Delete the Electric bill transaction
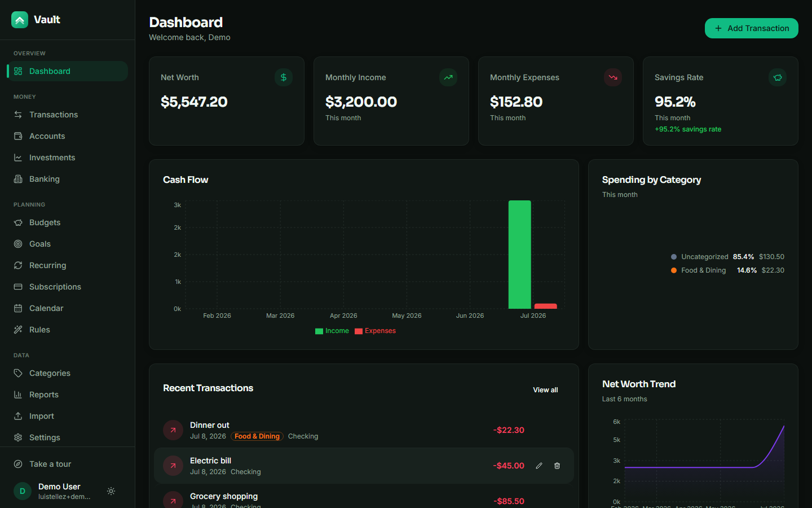Viewport: 812px width, 508px height. click(x=557, y=466)
